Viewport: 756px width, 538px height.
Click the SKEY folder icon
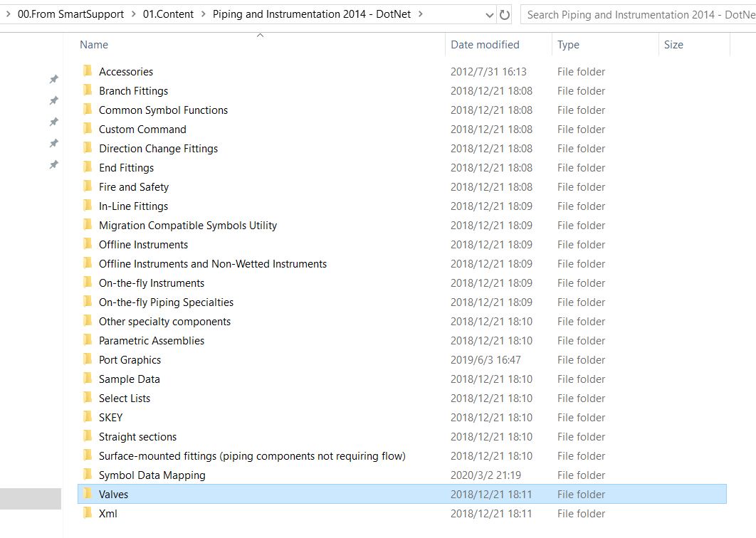tap(88, 417)
